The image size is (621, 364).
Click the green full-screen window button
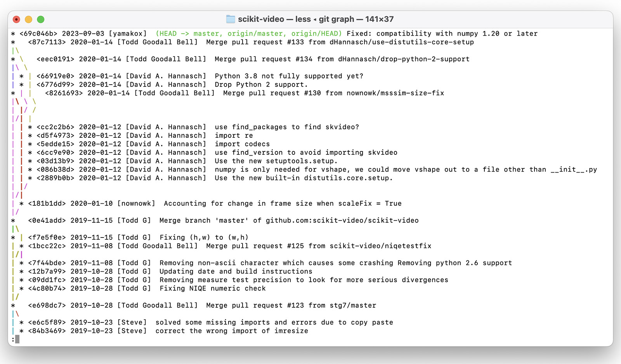click(41, 19)
